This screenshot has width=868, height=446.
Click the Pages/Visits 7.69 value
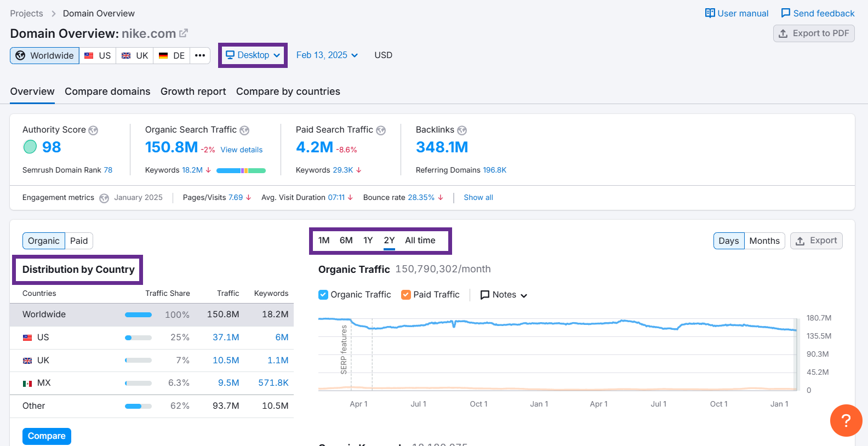[236, 198]
